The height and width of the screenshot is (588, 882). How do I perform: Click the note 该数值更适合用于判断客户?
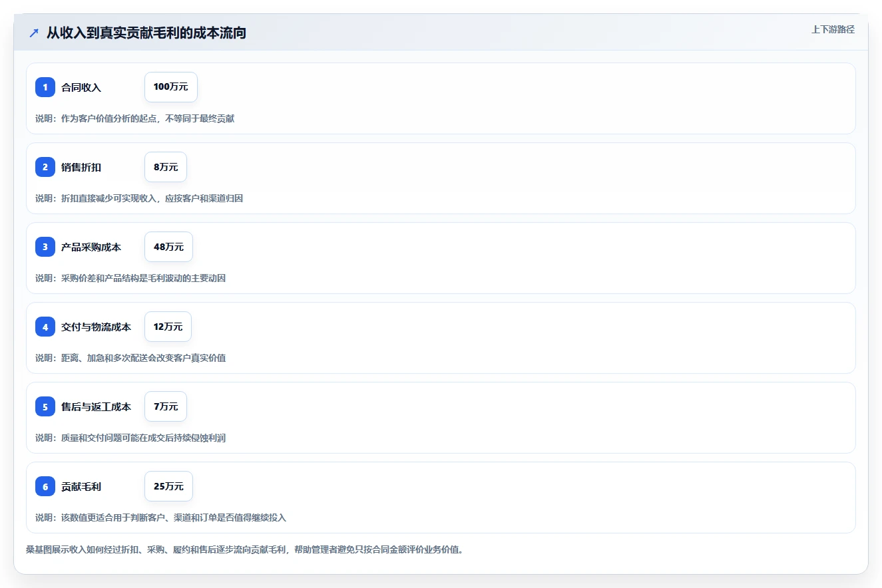coord(112,517)
